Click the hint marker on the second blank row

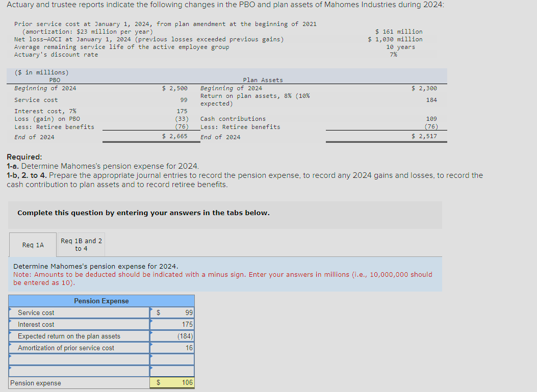tap(10, 369)
